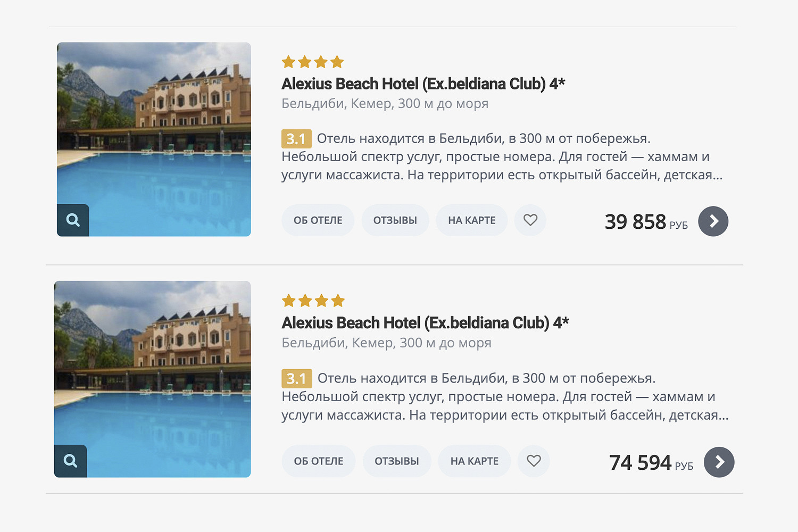
Task: Open Alexius Beach Hotel title priced 39 858 руб
Action: point(423,84)
